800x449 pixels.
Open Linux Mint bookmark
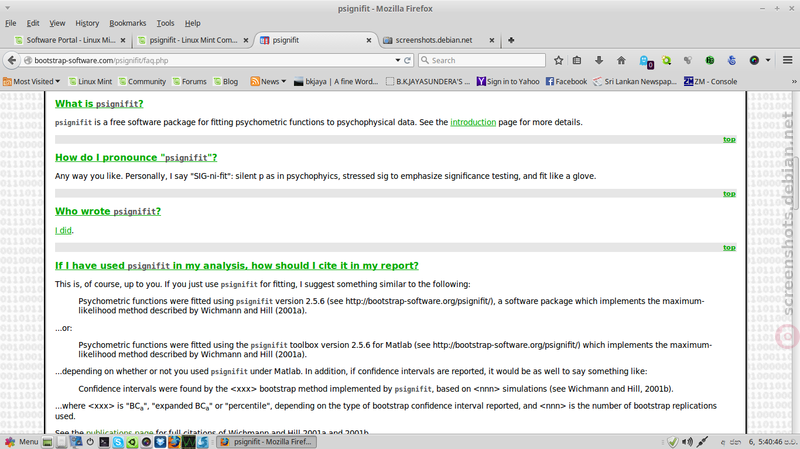coord(90,82)
